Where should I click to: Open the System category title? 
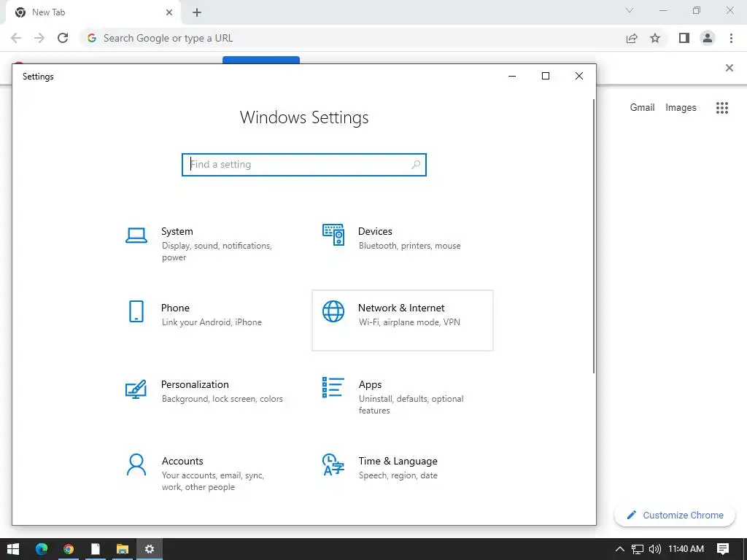click(x=177, y=231)
